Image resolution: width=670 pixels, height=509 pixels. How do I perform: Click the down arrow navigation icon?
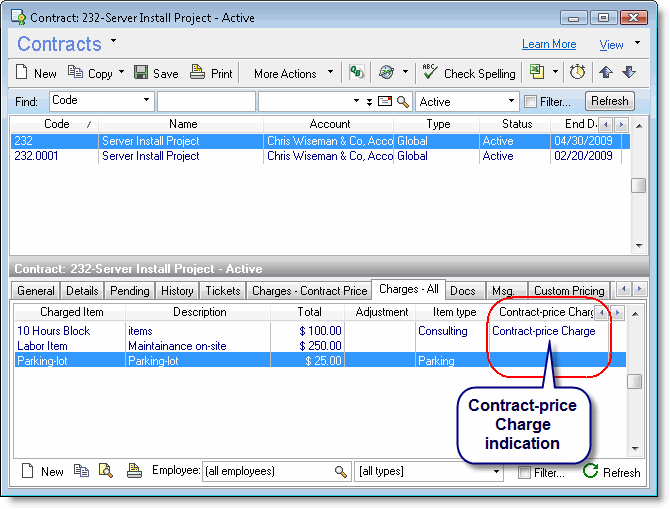pos(629,73)
